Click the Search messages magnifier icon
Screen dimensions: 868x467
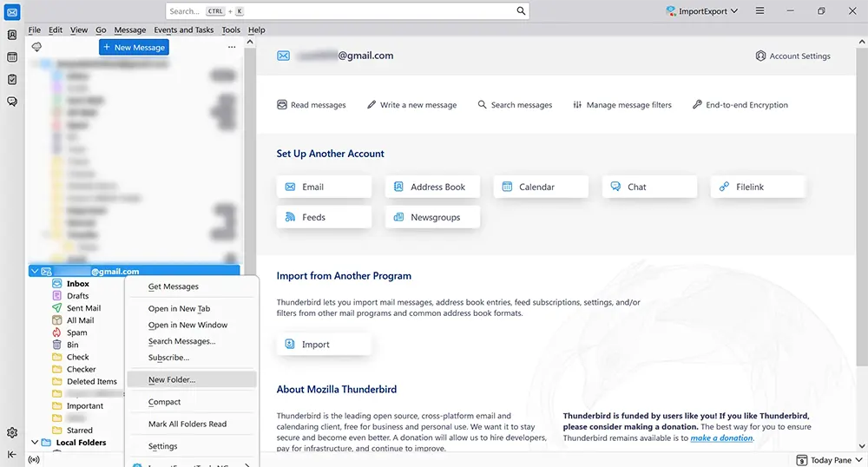482,104
